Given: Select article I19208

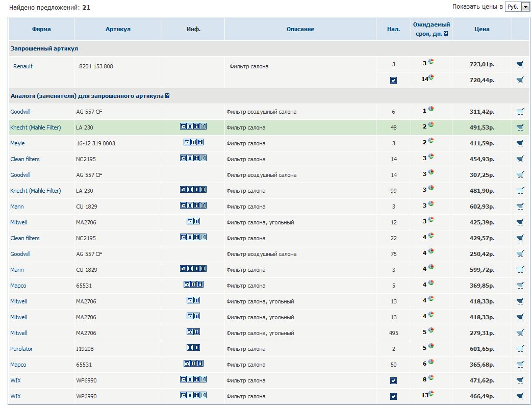Looking at the screenshot, I should click(x=85, y=349).
